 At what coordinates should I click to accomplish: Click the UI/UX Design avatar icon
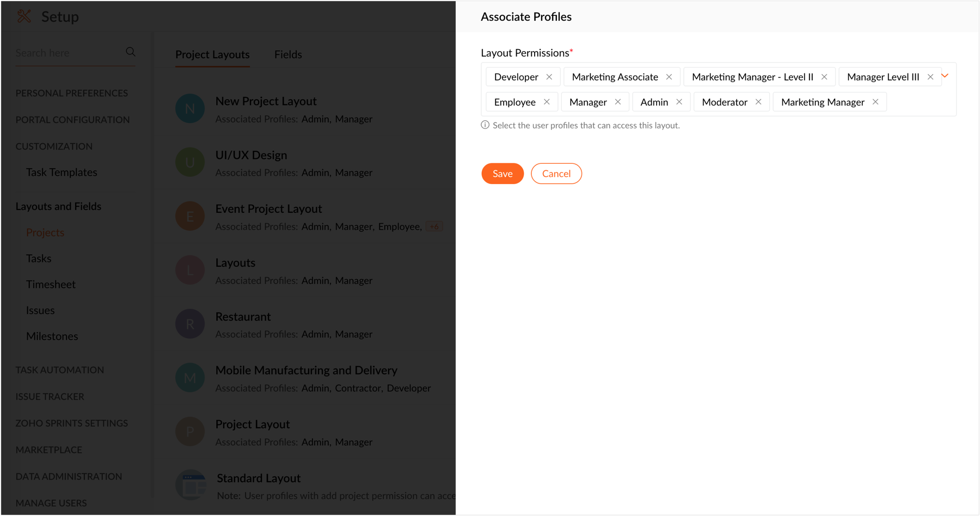190,162
